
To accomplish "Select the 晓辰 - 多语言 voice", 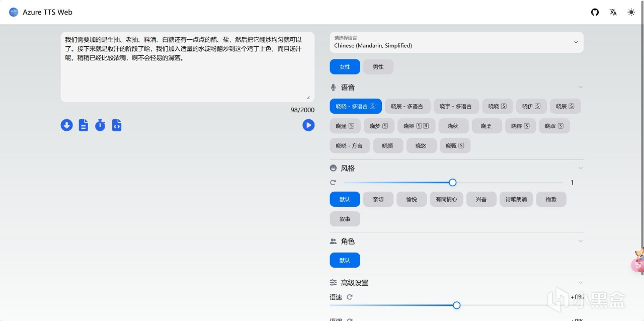I will (408, 106).
